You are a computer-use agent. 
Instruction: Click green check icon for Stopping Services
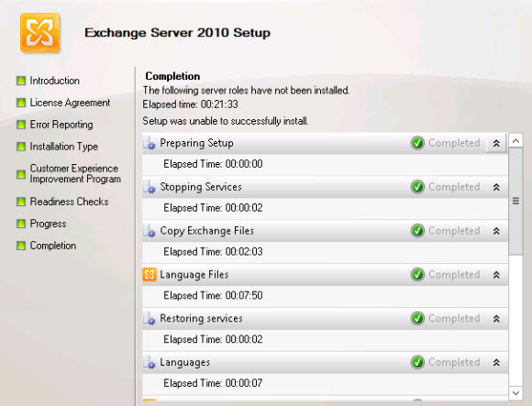pyautogui.click(x=417, y=187)
